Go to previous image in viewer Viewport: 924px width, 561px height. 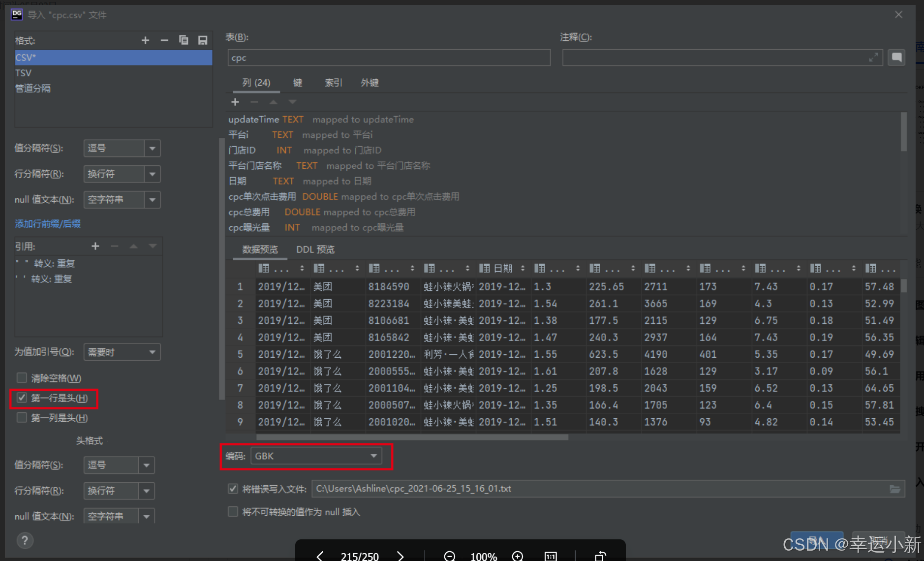pyautogui.click(x=320, y=556)
